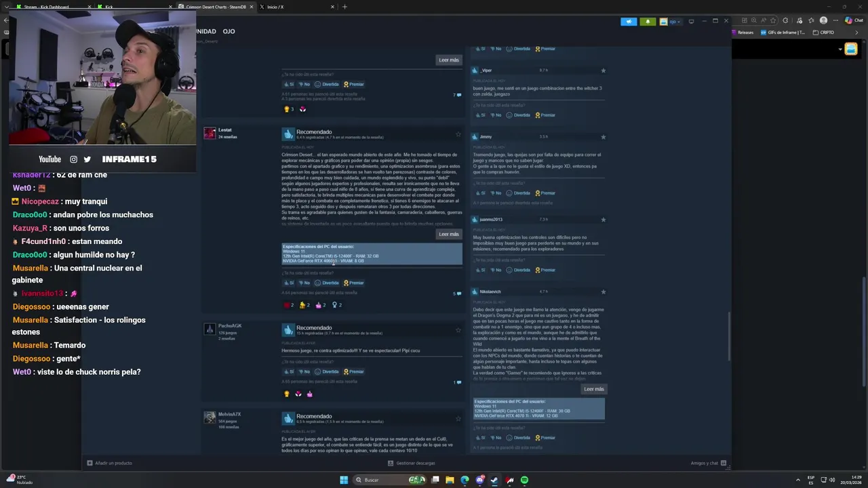
Task: Star _Viper's review
Action: click(x=603, y=70)
